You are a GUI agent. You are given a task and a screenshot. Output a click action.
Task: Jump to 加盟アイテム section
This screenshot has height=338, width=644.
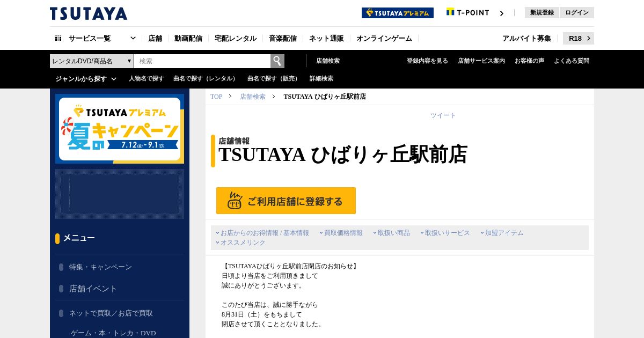pos(504,233)
